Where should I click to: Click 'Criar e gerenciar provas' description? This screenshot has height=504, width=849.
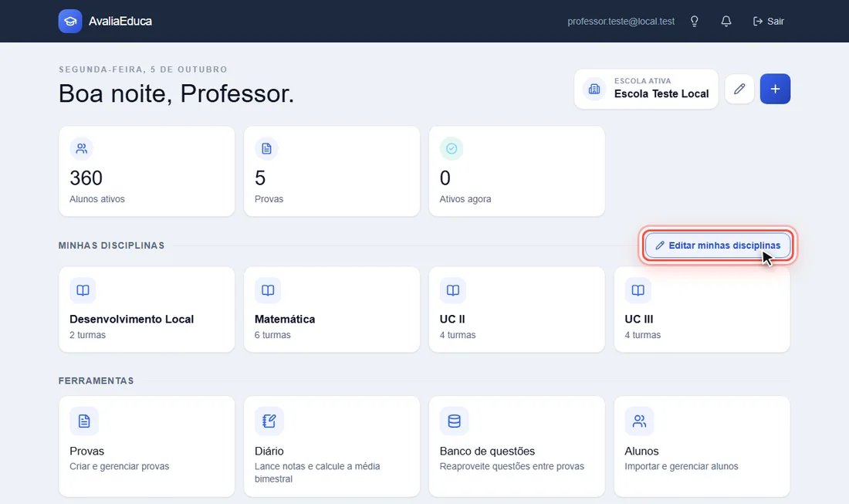pos(119,466)
